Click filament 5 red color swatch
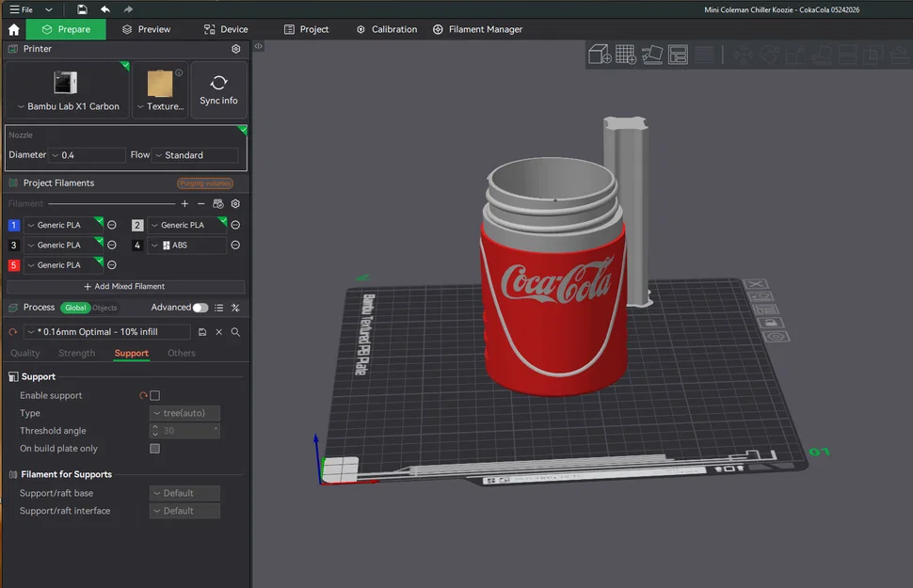 coord(14,265)
